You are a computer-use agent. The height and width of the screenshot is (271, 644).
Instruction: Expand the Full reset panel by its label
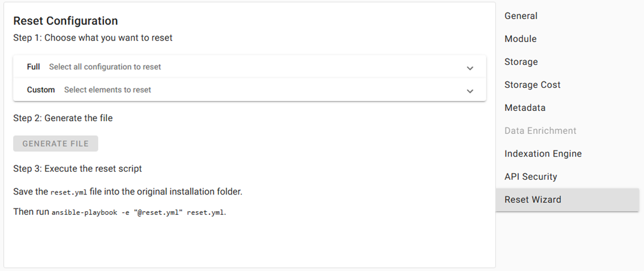pyautogui.click(x=33, y=67)
